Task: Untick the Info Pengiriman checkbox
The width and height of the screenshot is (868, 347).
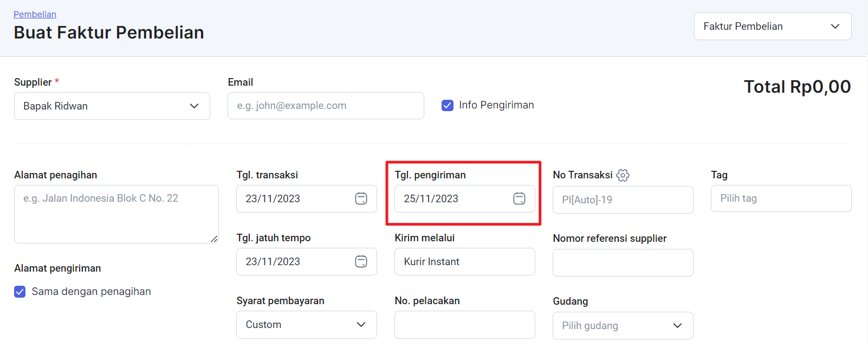Action: [448, 105]
